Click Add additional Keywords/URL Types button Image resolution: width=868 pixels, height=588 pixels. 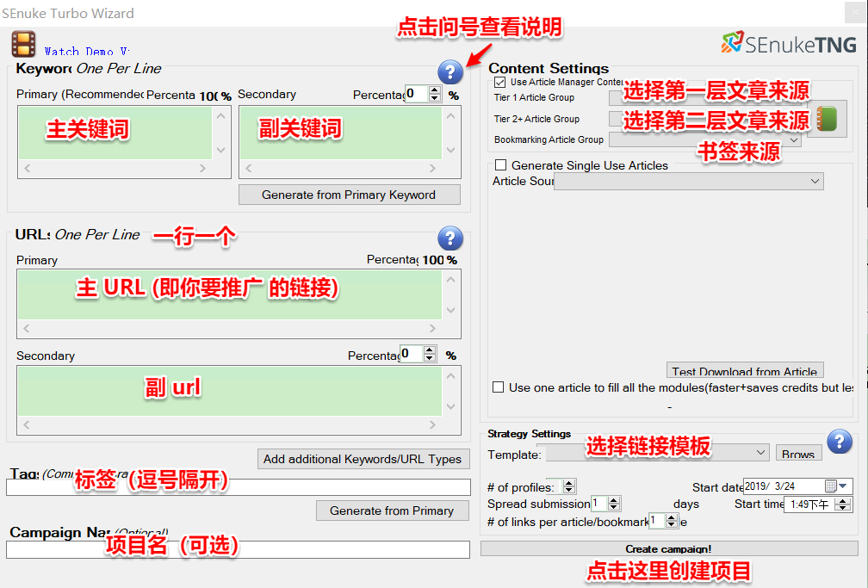(363, 459)
